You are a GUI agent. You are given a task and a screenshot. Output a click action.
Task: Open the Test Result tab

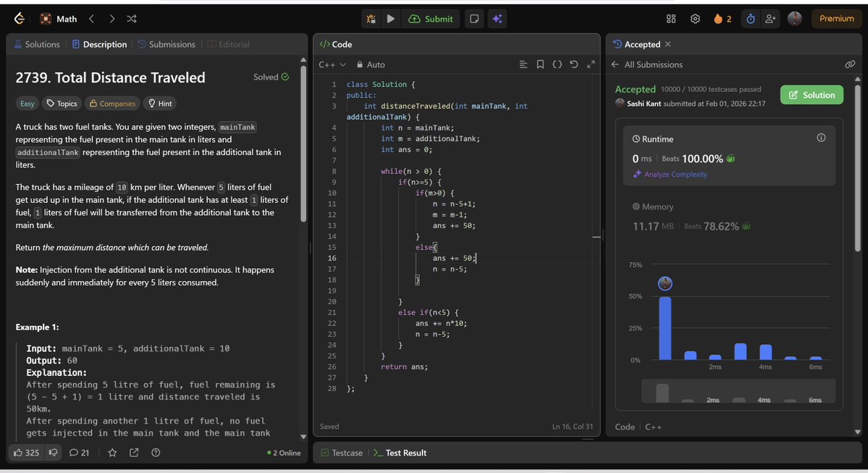click(x=400, y=453)
